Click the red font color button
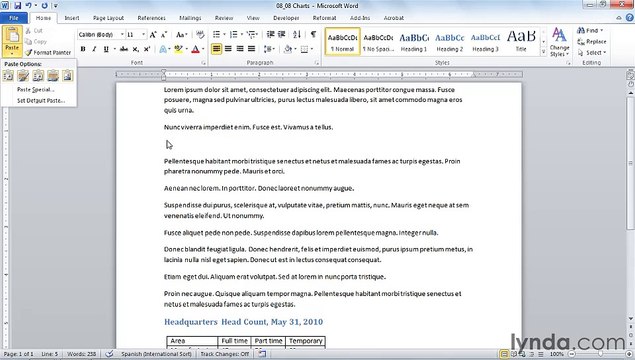635x360 pixels. coord(196,49)
